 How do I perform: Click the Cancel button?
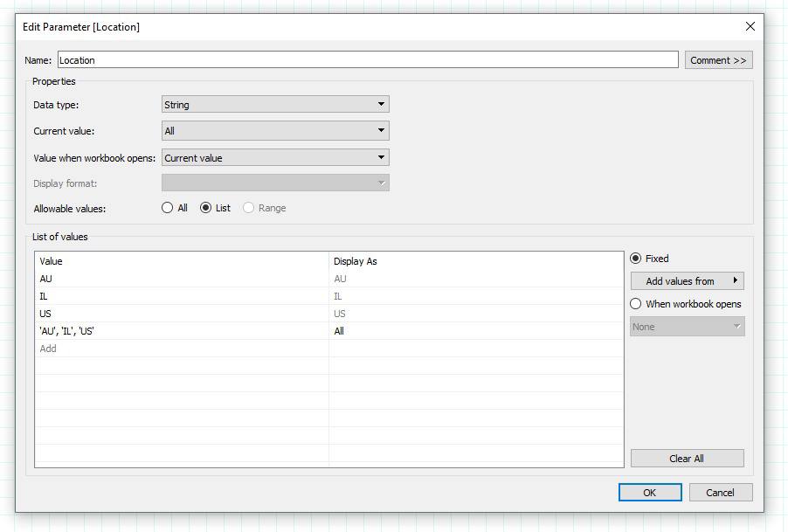point(720,493)
